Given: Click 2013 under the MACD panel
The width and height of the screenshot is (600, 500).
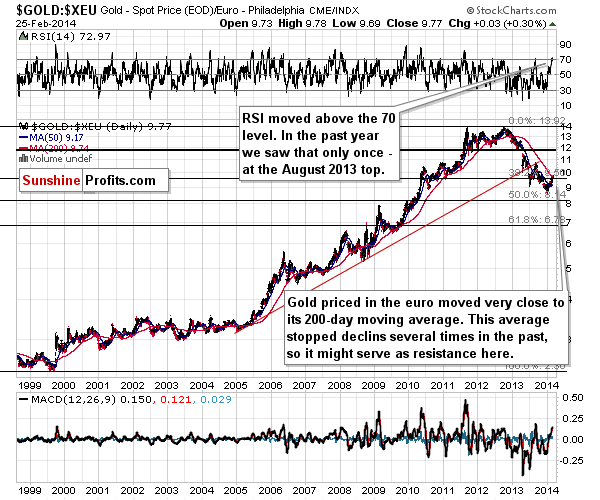Looking at the screenshot, I should click(512, 490).
